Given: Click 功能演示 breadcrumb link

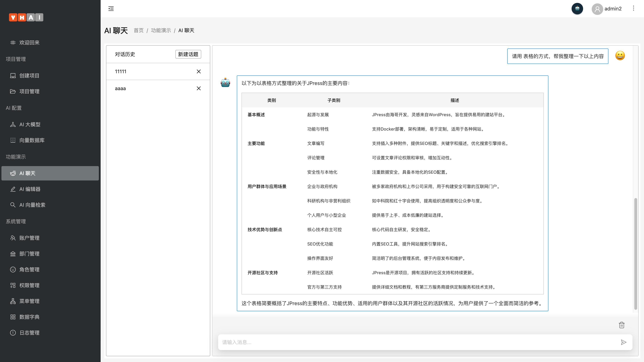Looking at the screenshot, I should tap(161, 31).
